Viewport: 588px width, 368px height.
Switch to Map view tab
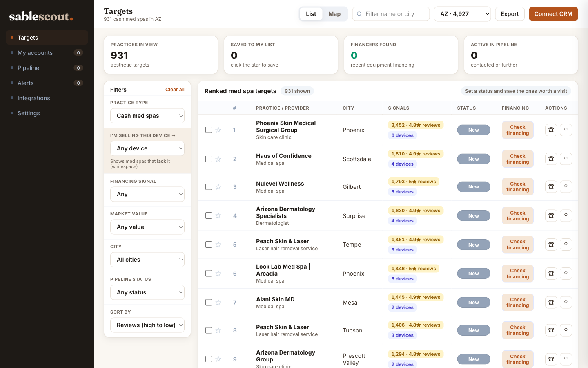(x=334, y=14)
